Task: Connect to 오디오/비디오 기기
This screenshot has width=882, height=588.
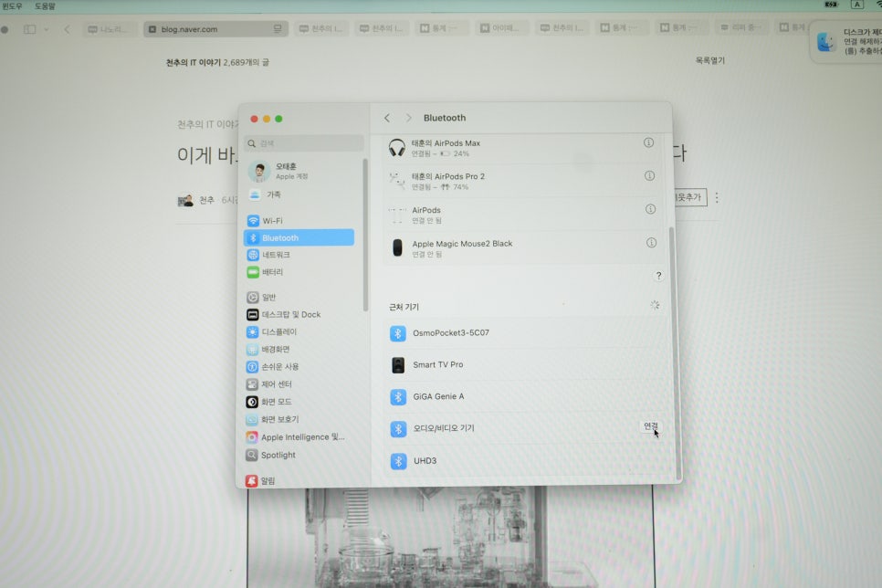Action: (x=651, y=426)
